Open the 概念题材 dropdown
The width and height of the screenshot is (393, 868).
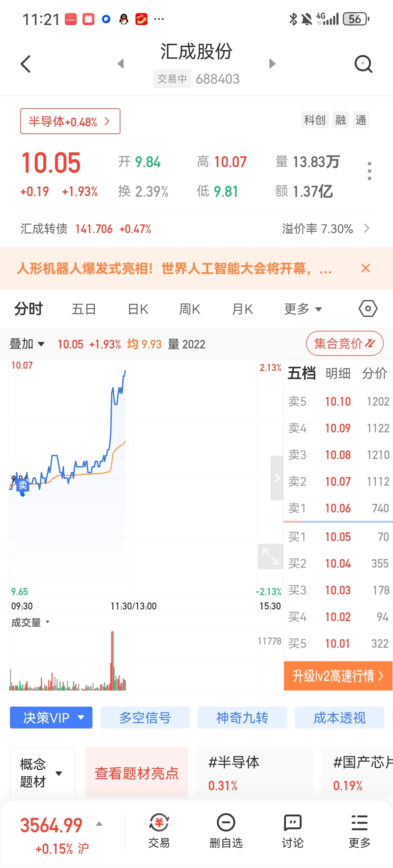point(42,773)
